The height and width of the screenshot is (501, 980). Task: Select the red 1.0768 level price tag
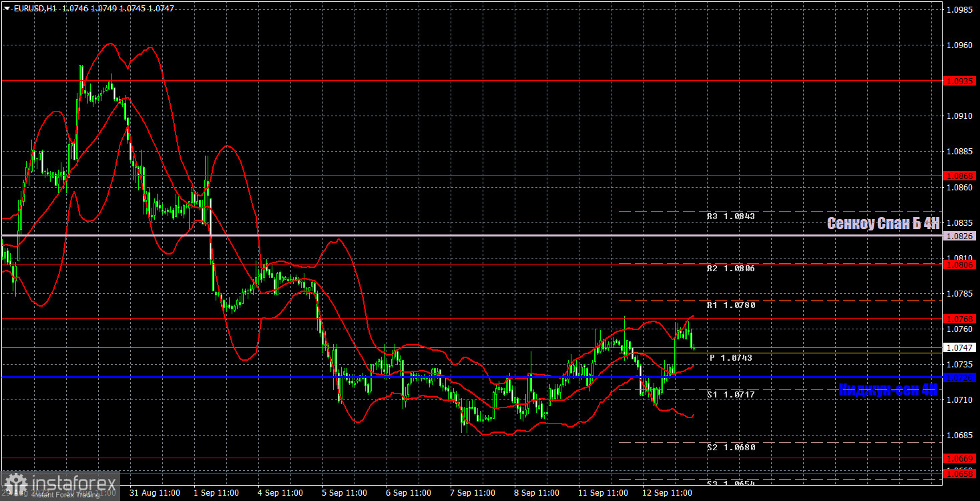pos(961,319)
